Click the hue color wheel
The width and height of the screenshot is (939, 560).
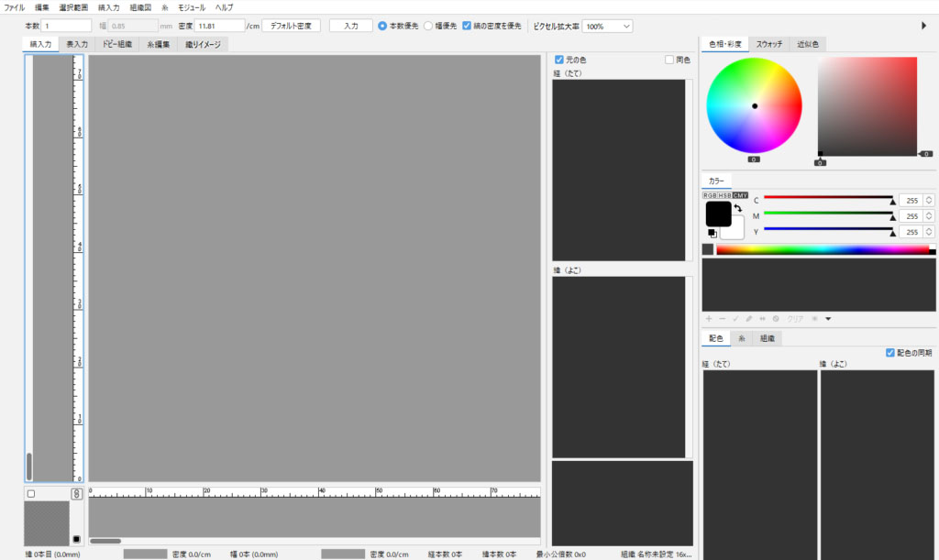point(754,105)
